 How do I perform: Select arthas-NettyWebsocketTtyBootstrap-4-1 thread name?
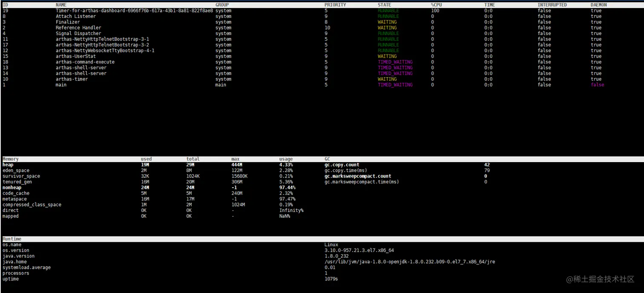point(105,50)
